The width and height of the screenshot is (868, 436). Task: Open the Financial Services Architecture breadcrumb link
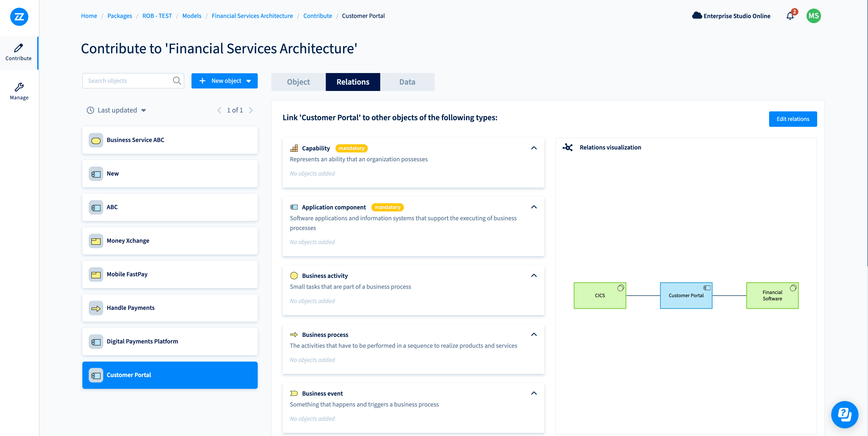(x=252, y=16)
